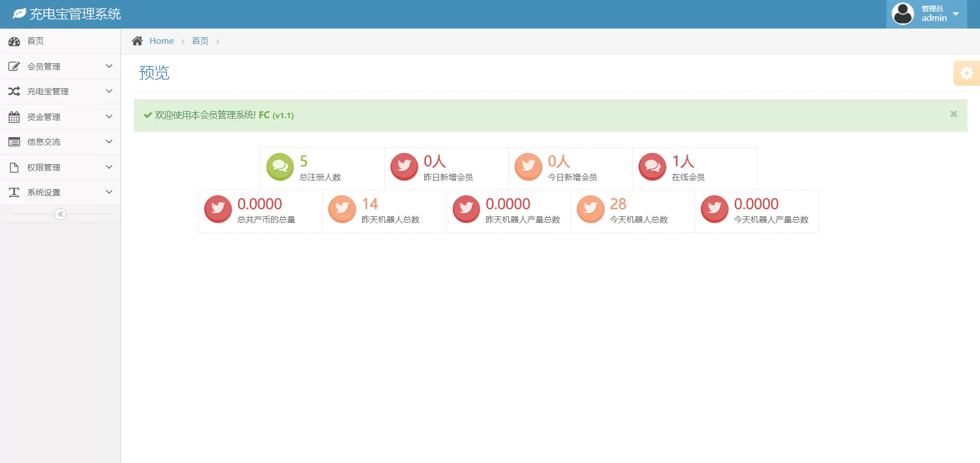Open the 资金管理 menu item
980x463 pixels.
pyautogui.click(x=60, y=117)
